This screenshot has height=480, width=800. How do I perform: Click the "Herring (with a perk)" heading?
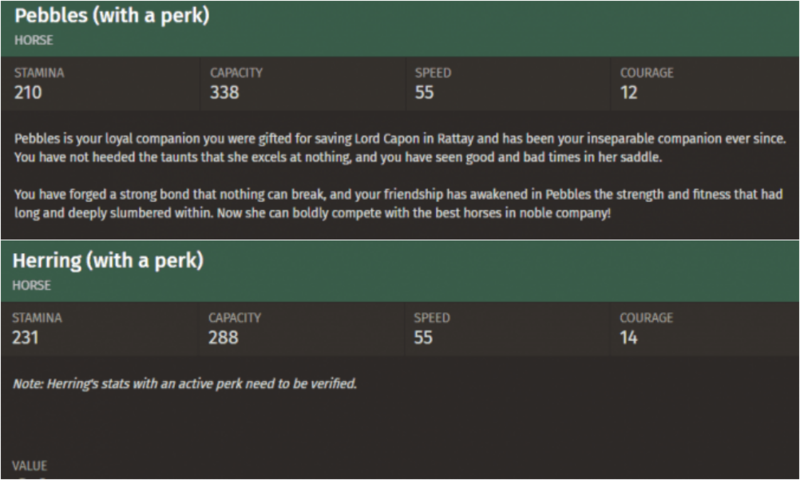pyautogui.click(x=108, y=262)
